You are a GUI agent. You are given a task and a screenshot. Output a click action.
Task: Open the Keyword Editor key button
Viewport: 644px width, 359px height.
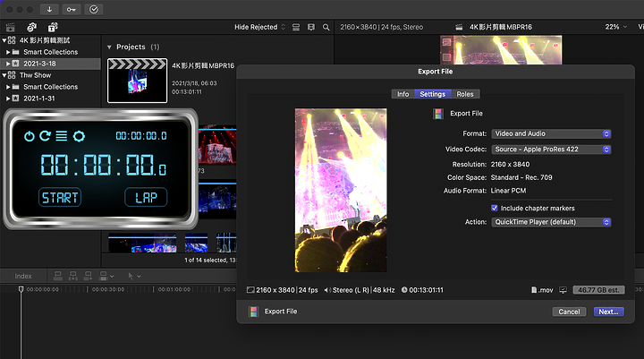point(72,9)
